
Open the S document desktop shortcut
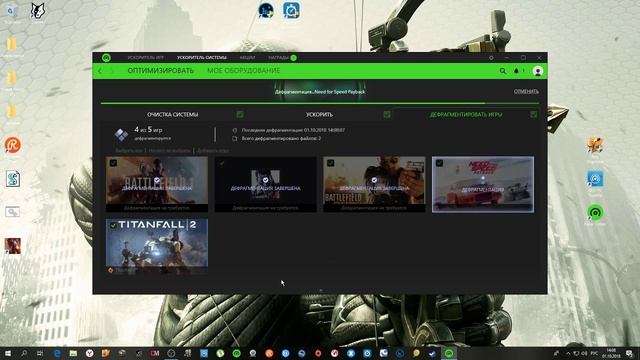coord(13,179)
